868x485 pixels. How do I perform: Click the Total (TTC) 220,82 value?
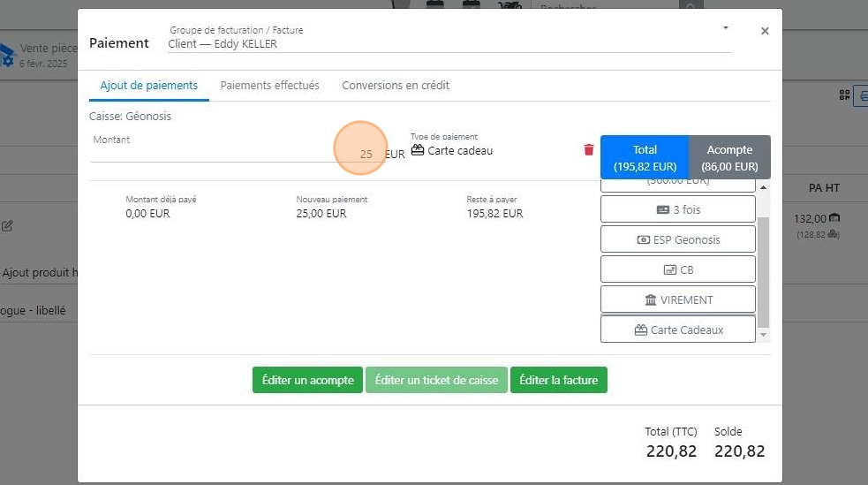click(671, 451)
